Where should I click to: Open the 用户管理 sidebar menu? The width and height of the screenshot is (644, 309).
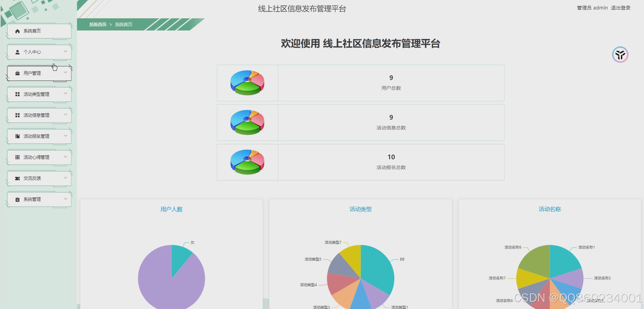39,73
